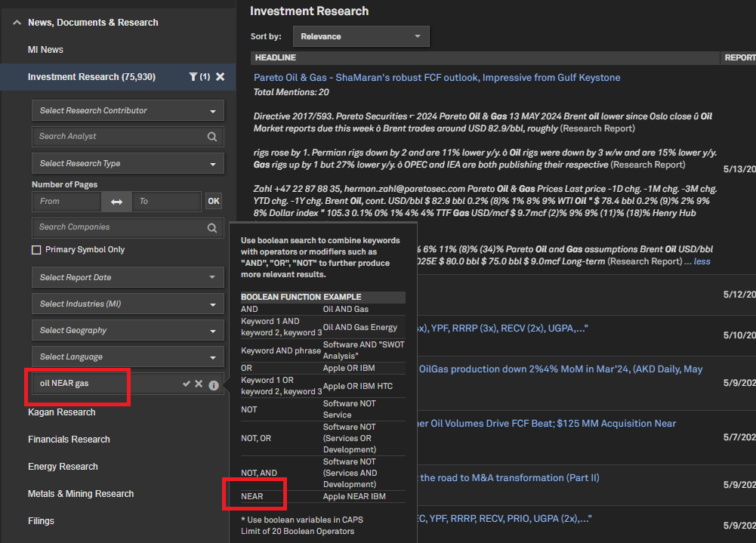Click the Search Companies magnifier icon
The image size is (756, 543).
[x=212, y=227]
